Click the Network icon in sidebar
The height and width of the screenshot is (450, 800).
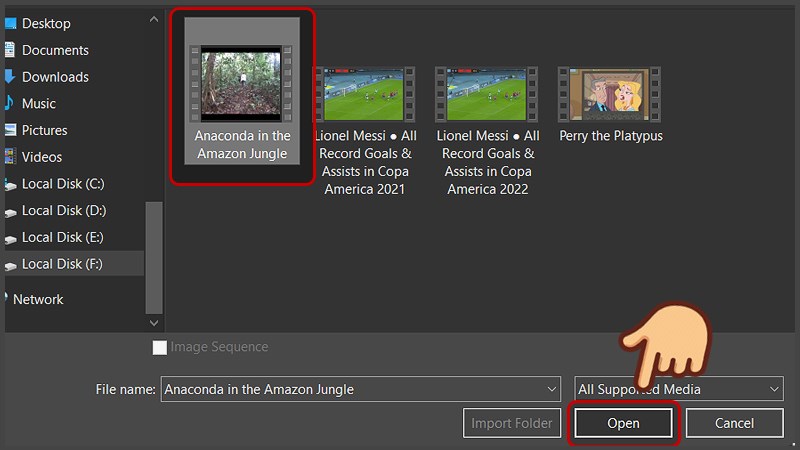pos(6,299)
